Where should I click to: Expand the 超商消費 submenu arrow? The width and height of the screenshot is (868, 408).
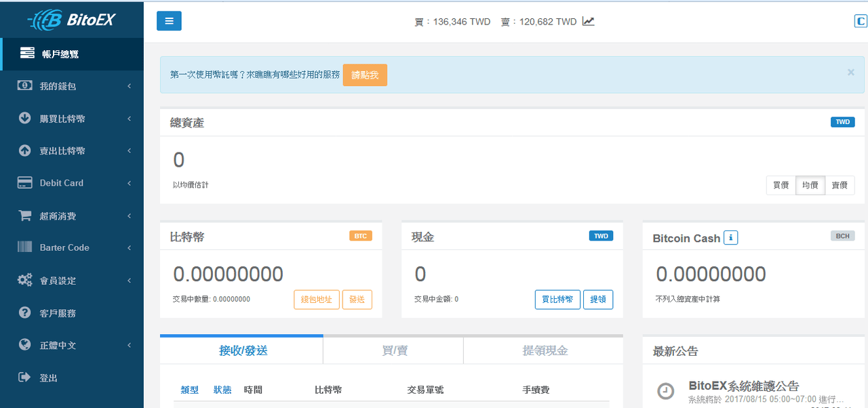(129, 216)
